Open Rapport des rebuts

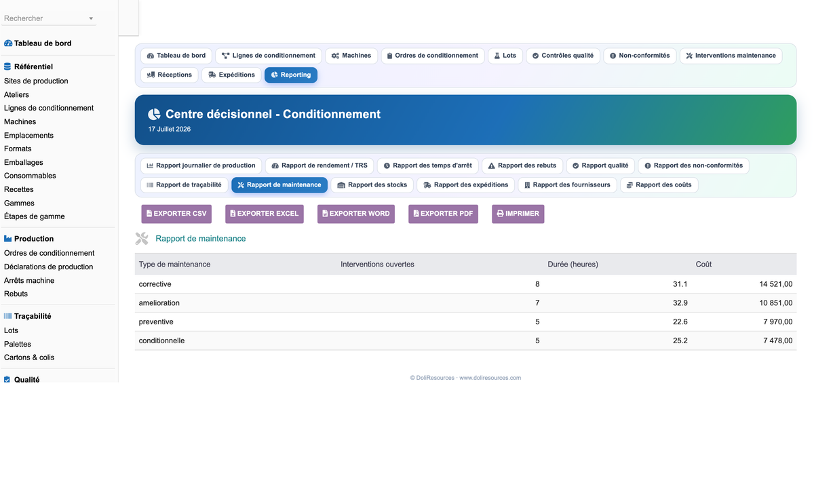pyautogui.click(x=522, y=166)
